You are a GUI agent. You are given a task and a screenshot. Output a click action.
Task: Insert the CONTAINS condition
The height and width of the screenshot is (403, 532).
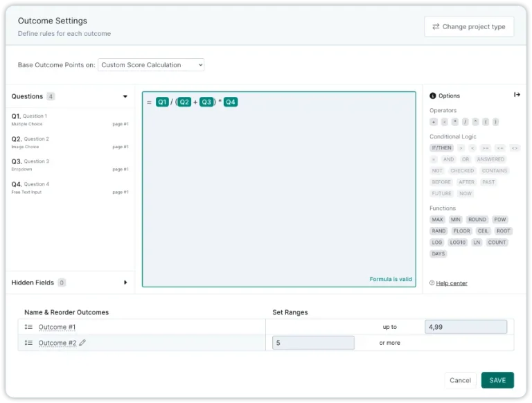click(x=495, y=170)
